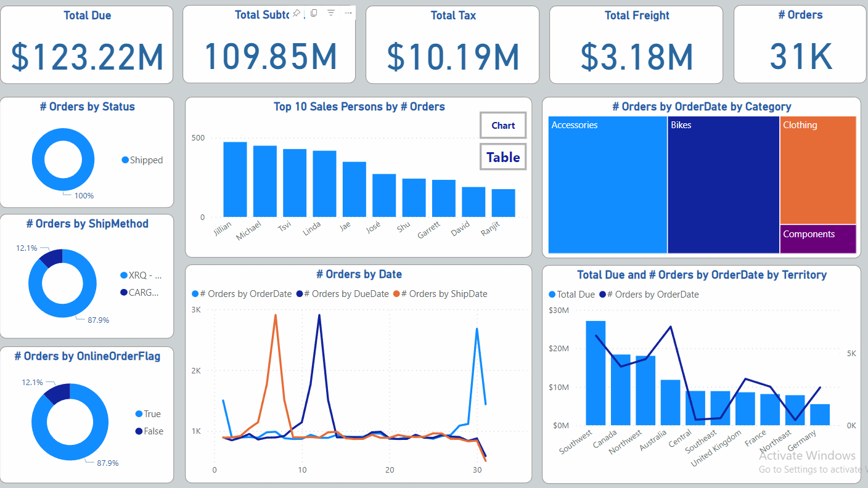Switch to the Chart view
This screenshot has height=488, width=868.
pos(503,125)
